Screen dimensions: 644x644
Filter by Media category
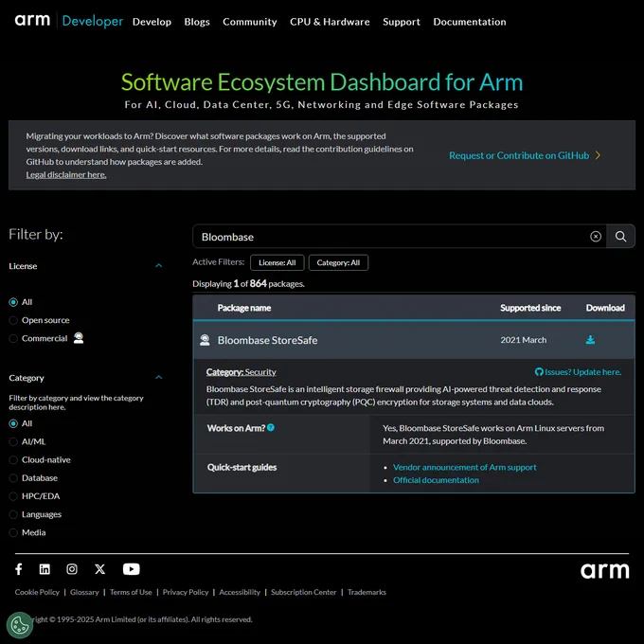click(13, 532)
